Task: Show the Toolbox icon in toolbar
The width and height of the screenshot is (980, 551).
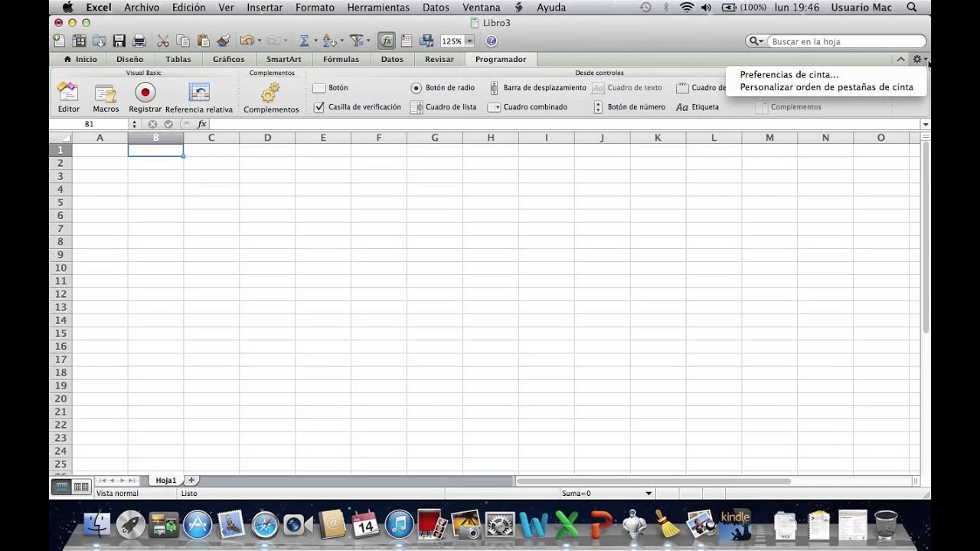Action: coord(407,41)
